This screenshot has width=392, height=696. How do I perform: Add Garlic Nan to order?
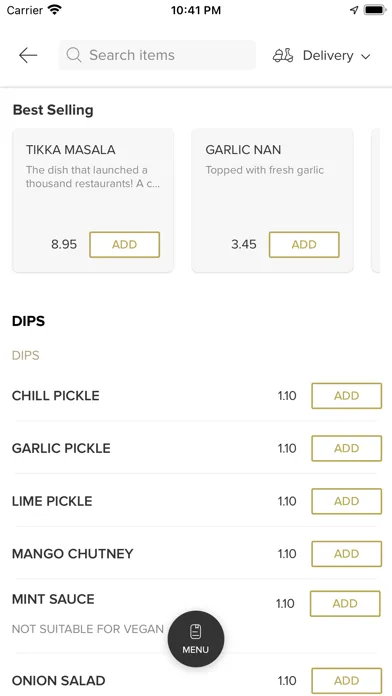pyautogui.click(x=304, y=245)
